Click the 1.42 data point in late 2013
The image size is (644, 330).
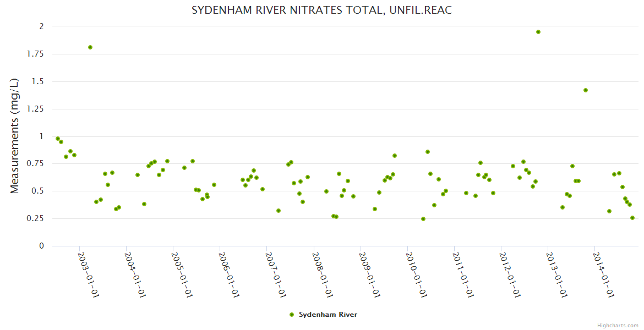pyautogui.click(x=586, y=90)
